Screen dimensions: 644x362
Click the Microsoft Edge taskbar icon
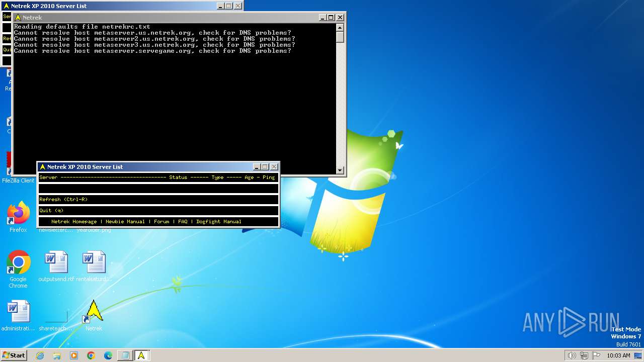tap(108, 355)
